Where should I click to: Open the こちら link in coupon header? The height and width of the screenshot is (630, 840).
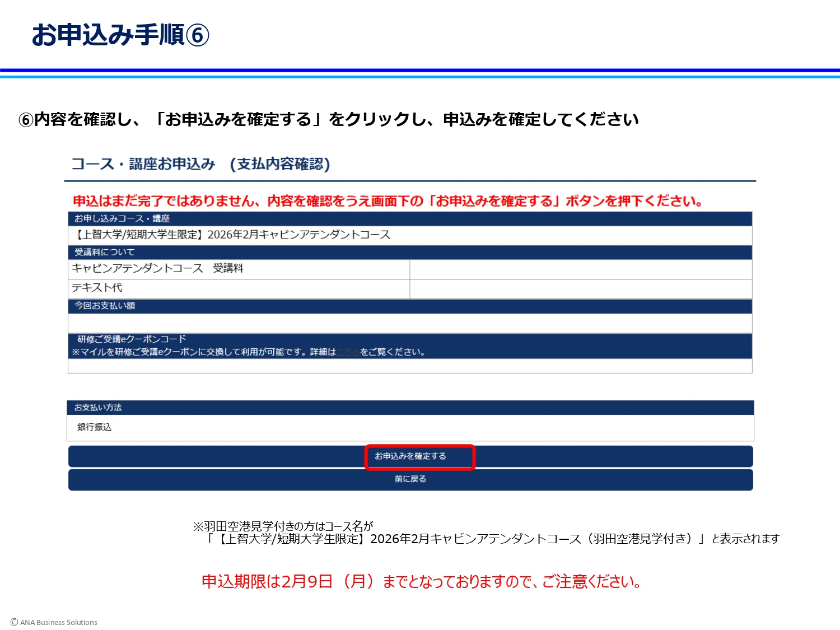click(348, 352)
